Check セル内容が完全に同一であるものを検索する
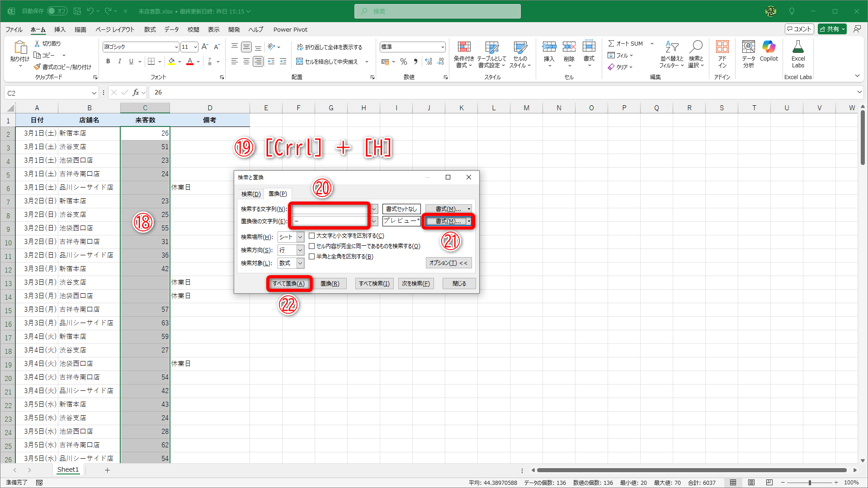The image size is (868, 488). coord(312,246)
